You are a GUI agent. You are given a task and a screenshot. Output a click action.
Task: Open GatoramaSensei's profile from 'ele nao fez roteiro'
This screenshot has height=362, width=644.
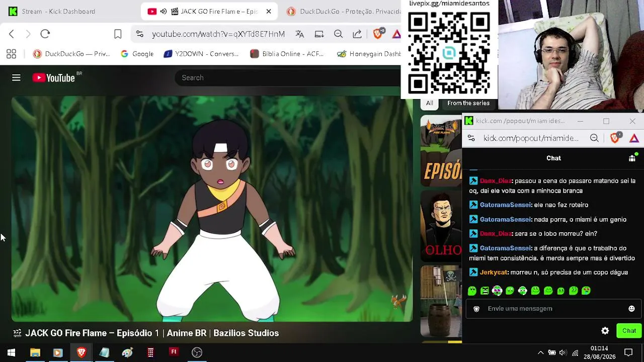pyautogui.click(x=505, y=205)
